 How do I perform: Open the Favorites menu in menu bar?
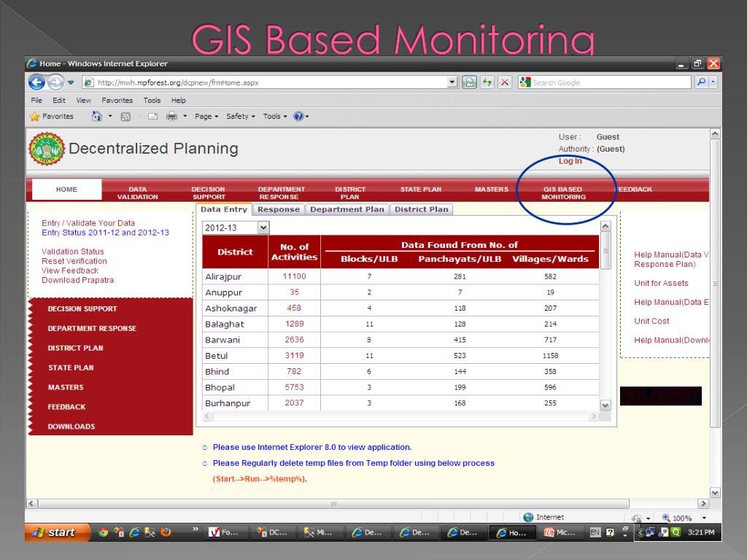click(x=117, y=101)
